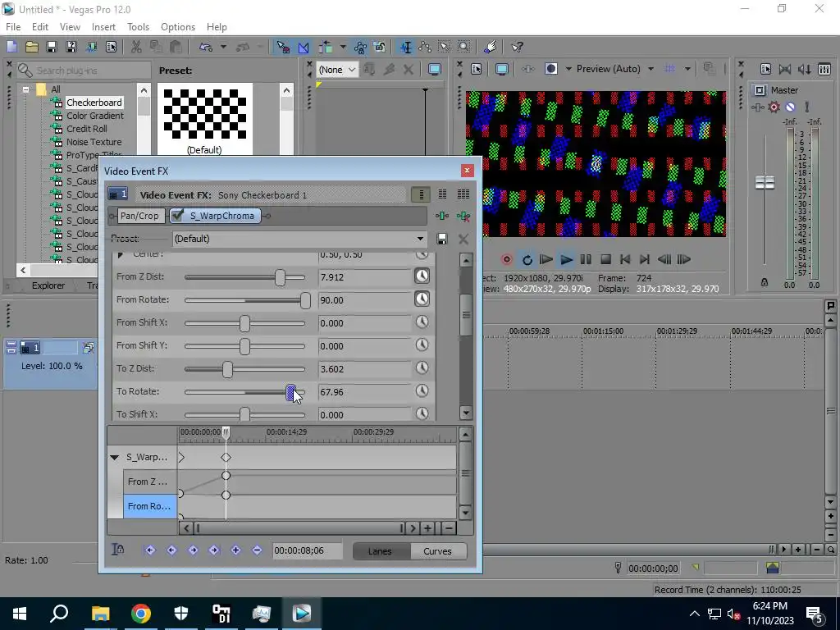This screenshot has width=840, height=630.
Task: Open the View menu
Action: coord(70,27)
